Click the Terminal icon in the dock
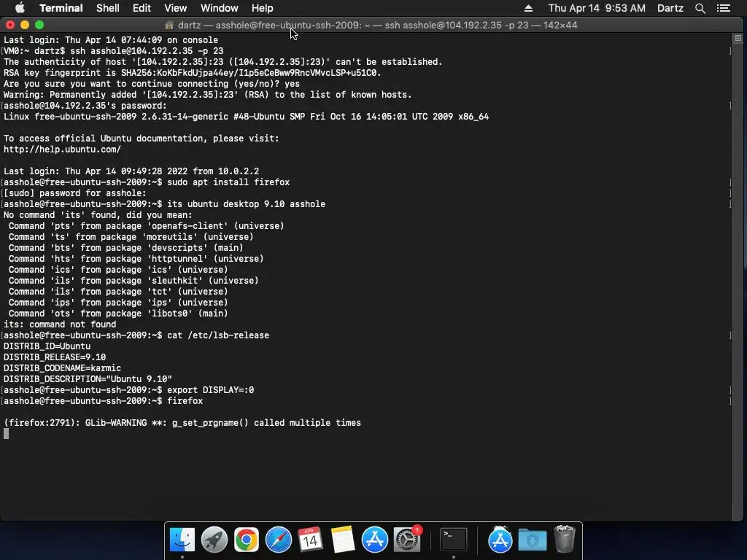The image size is (747, 560). (453, 540)
